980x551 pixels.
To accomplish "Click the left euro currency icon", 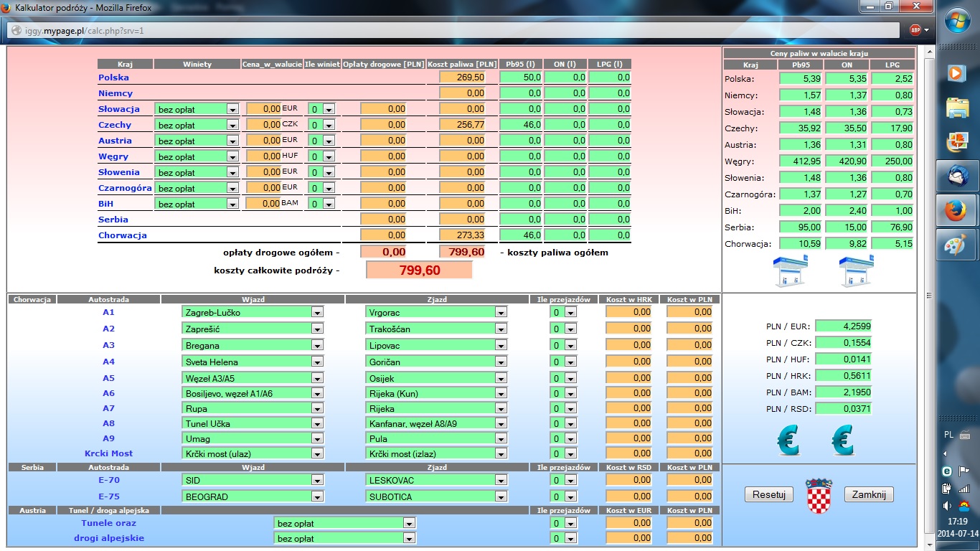I will [788, 440].
